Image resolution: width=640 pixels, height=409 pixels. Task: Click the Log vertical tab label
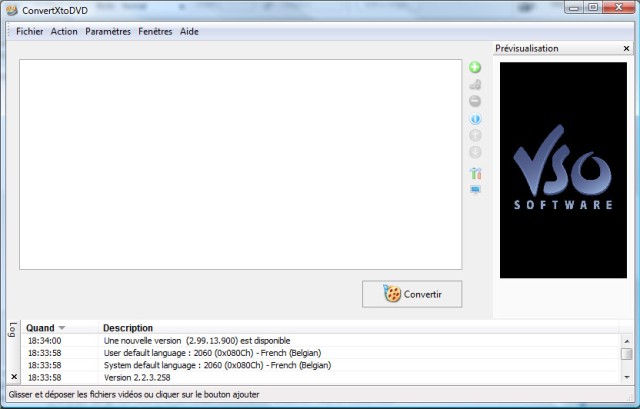coord(13,330)
